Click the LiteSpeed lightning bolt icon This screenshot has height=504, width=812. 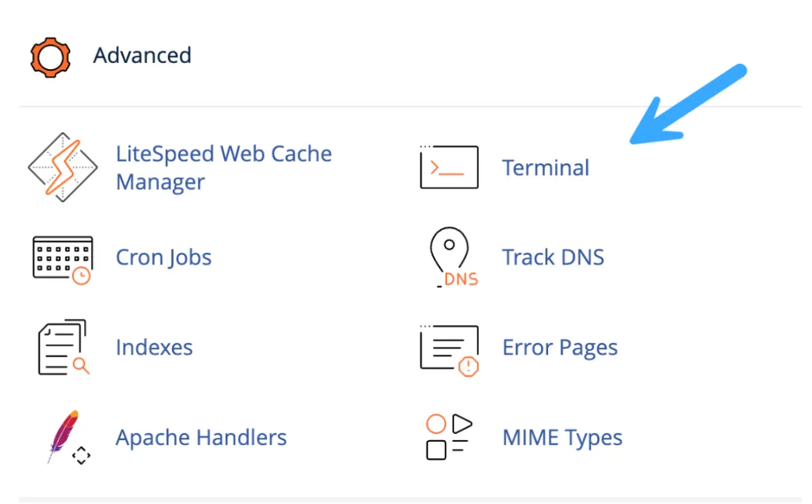(x=62, y=167)
